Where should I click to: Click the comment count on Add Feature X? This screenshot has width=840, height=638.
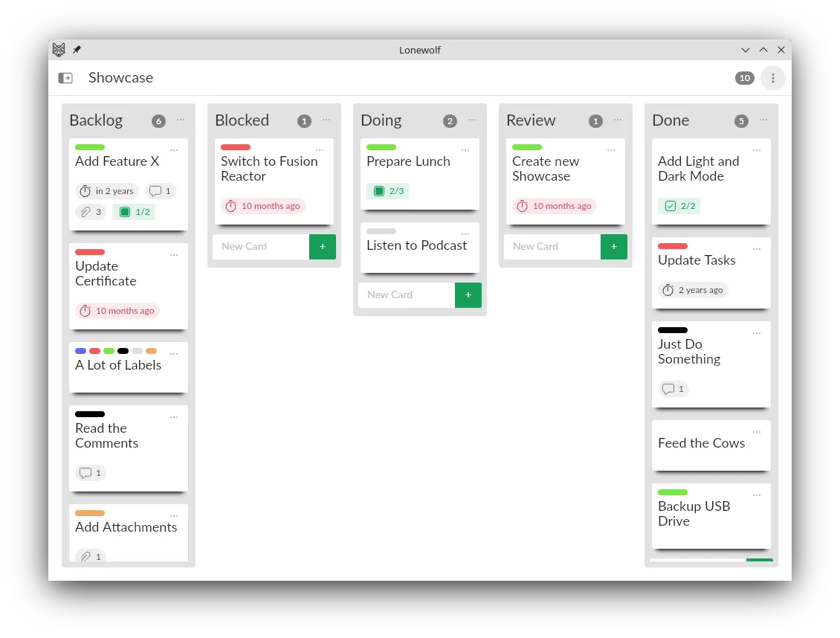(160, 191)
